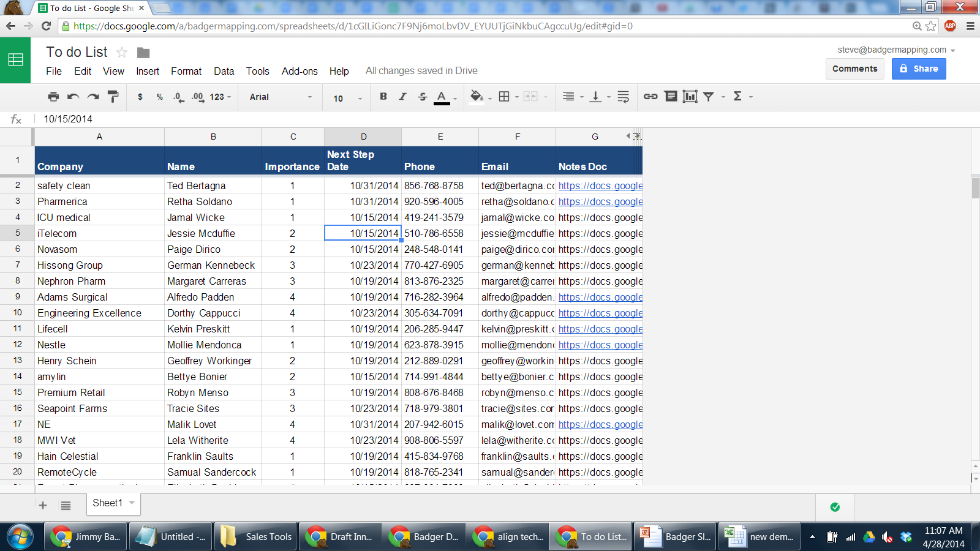The width and height of the screenshot is (980, 551).
Task: Increase decimal places
Action: [198, 97]
